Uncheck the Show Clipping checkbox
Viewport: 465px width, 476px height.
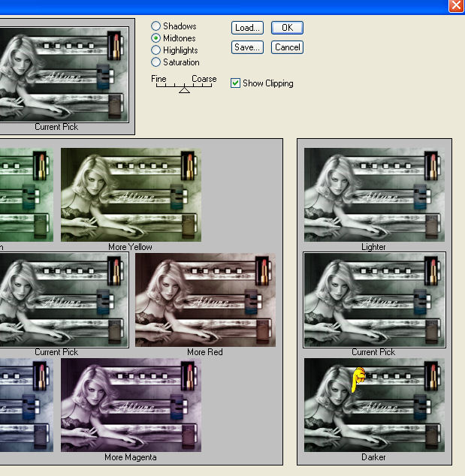(235, 83)
